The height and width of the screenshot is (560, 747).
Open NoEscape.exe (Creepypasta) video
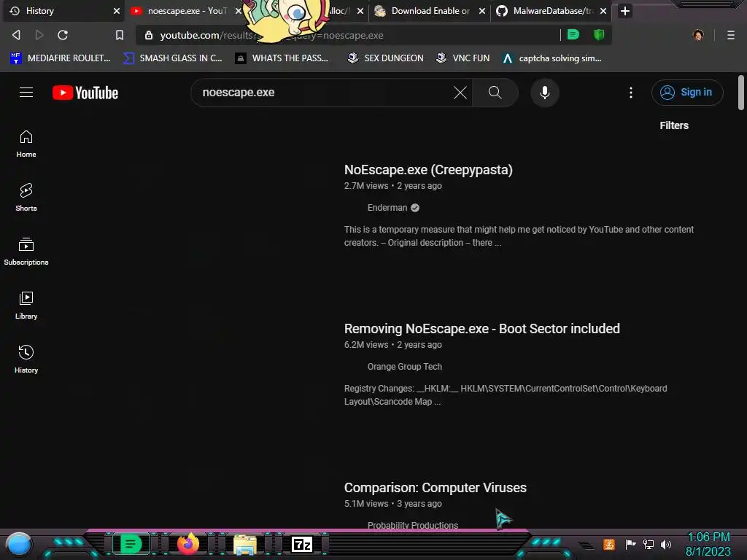click(428, 170)
